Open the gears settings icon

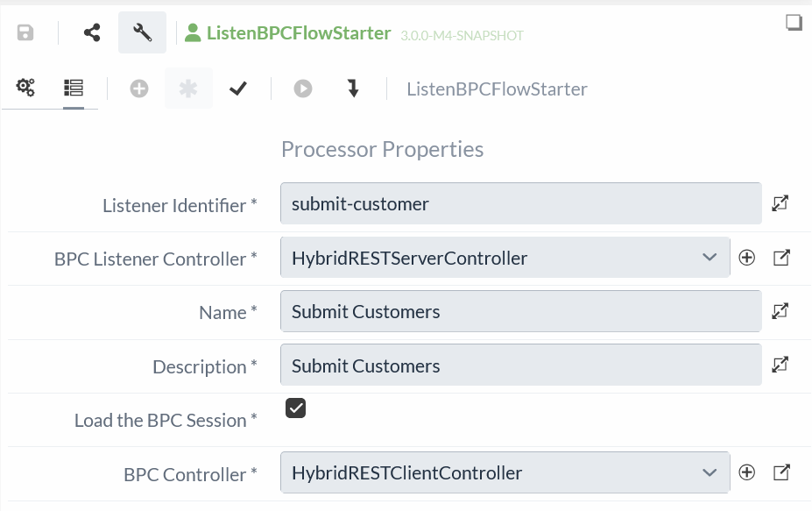[25, 88]
